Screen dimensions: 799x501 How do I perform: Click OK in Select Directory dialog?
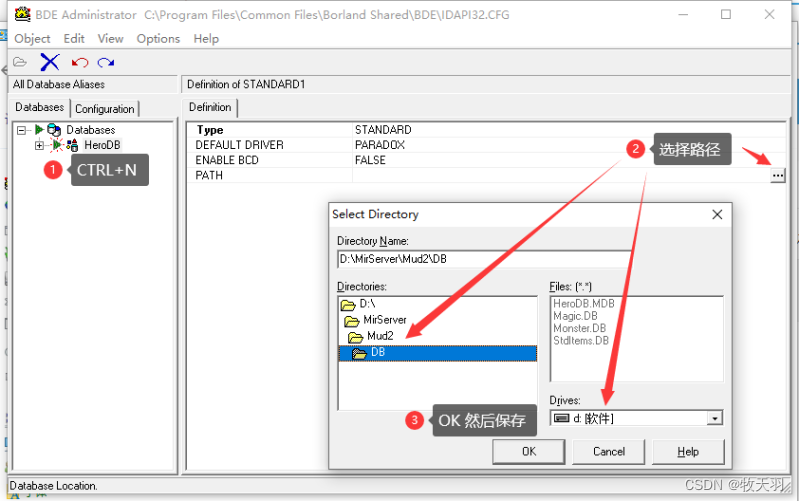coord(528,452)
